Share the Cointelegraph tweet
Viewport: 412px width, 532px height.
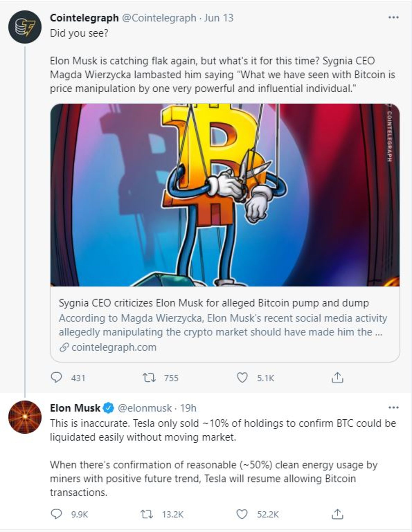337,378
